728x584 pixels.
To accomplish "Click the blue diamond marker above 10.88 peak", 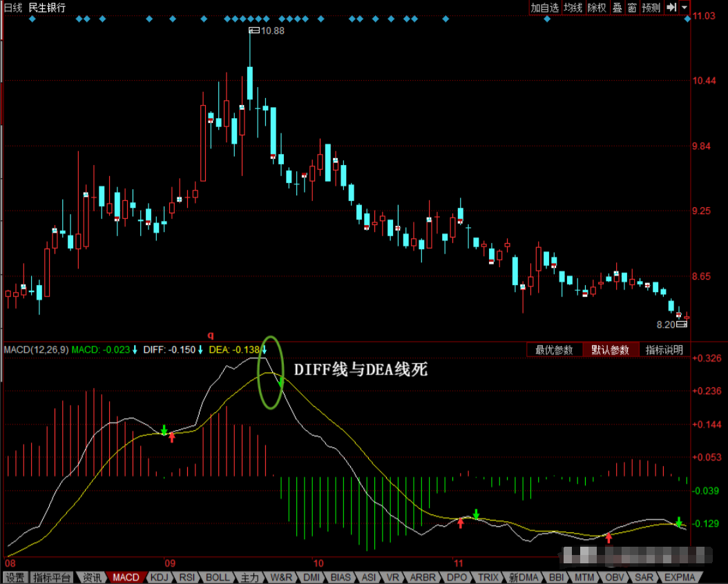I will point(251,19).
